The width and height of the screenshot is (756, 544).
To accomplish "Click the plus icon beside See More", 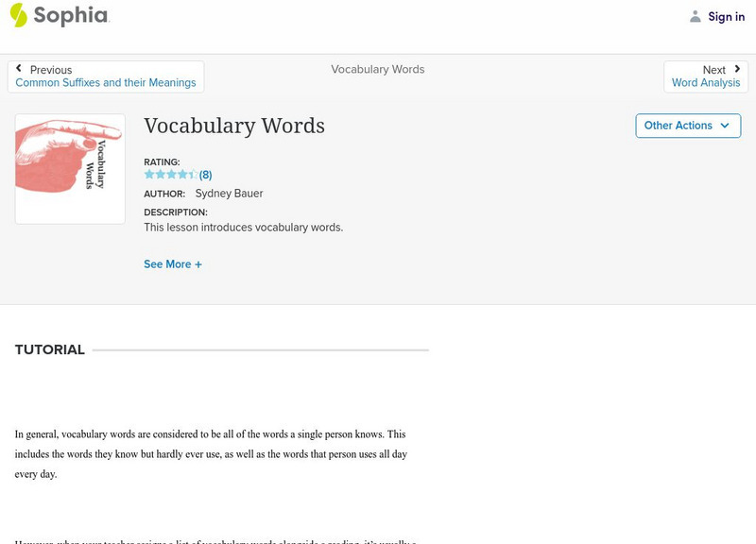I will [198, 264].
